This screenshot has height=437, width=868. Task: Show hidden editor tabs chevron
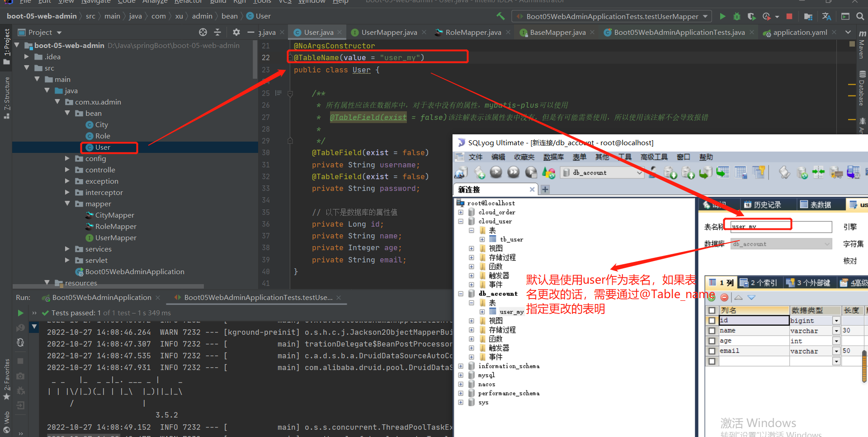[x=848, y=32]
